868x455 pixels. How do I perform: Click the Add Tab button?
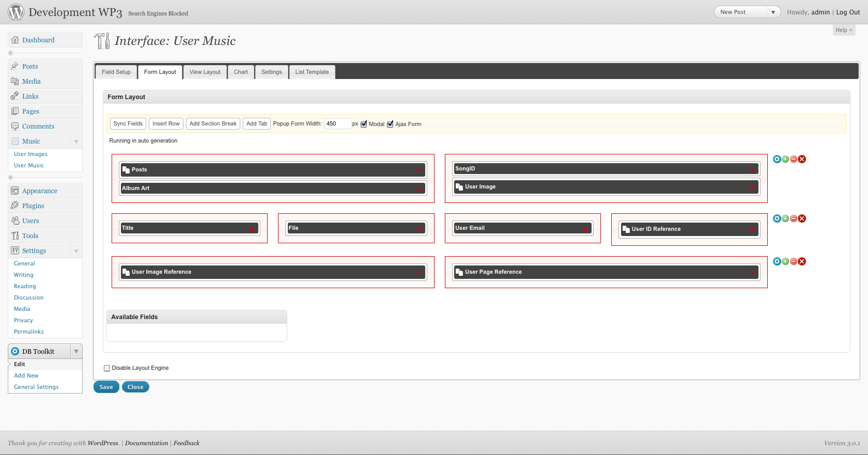tap(257, 123)
